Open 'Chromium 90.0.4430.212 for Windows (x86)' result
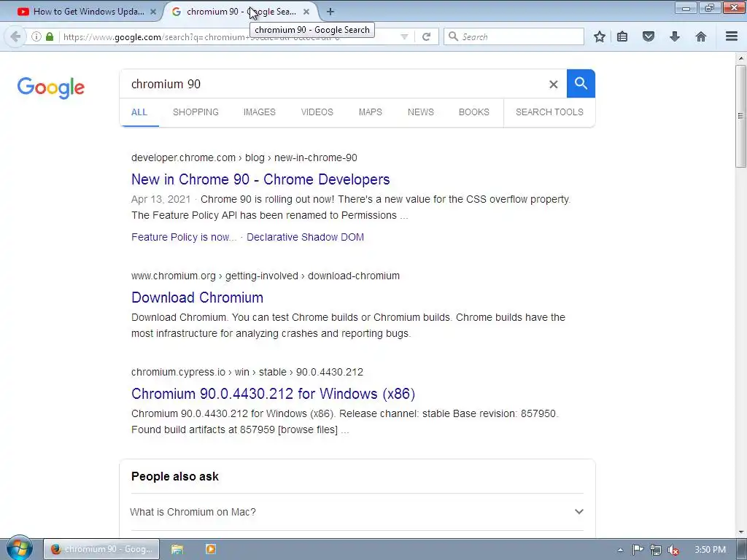747x560 pixels. pyautogui.click(x=274, y=394)
